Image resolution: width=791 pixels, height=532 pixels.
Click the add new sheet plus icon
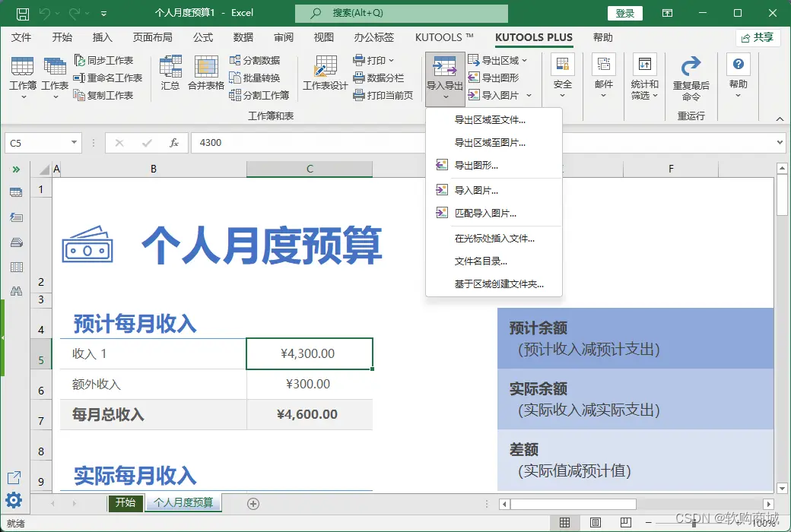pos(253,503)
